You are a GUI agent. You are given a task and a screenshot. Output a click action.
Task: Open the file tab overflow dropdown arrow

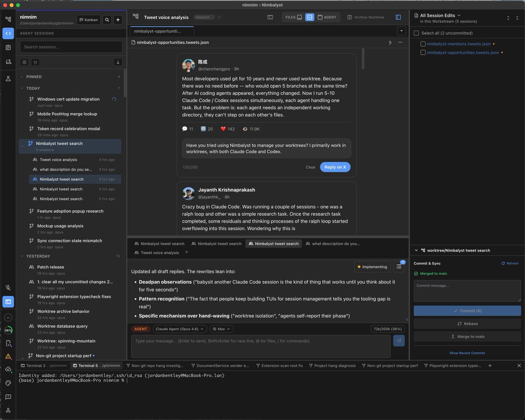coord(401,31)
